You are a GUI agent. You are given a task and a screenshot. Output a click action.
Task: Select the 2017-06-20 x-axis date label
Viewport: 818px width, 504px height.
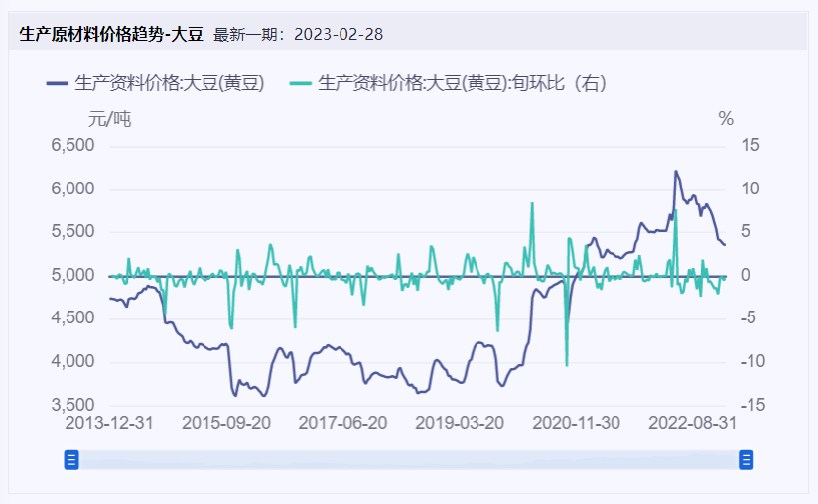click(342, 422)
